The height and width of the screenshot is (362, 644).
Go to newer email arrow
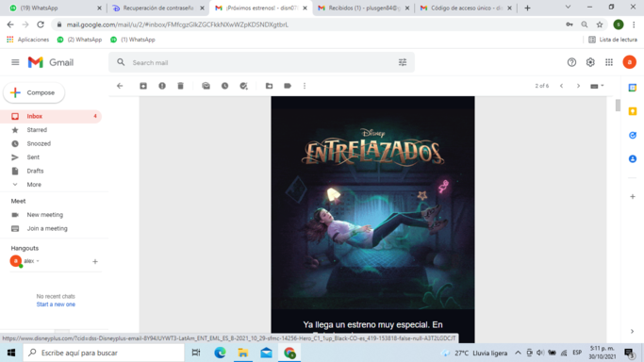(x=561, y=86)
